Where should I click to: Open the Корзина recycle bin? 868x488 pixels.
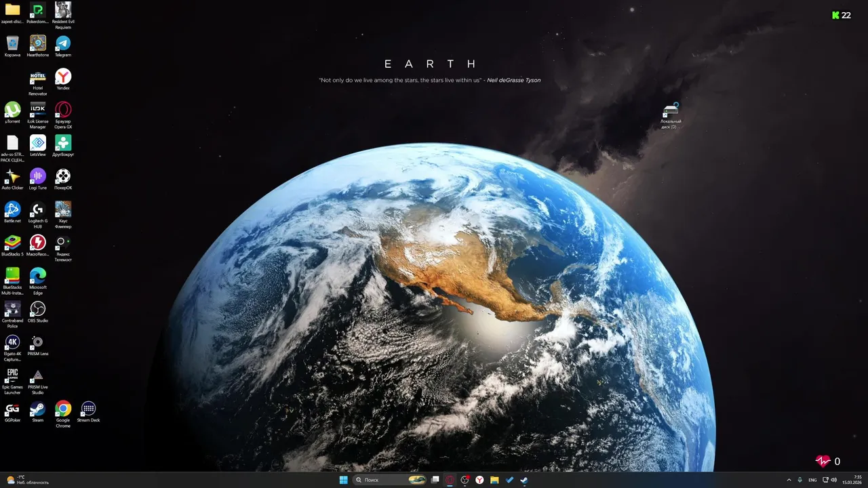click(12, 46)
